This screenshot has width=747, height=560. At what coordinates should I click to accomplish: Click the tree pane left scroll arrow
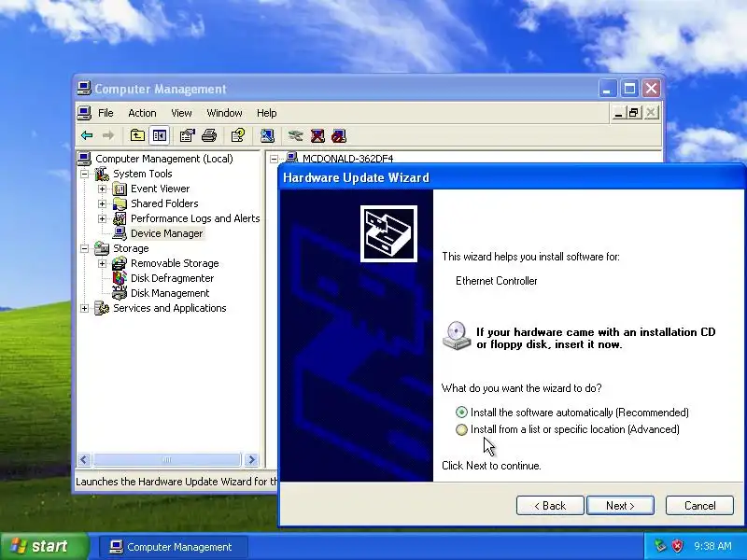click(84, 459)
